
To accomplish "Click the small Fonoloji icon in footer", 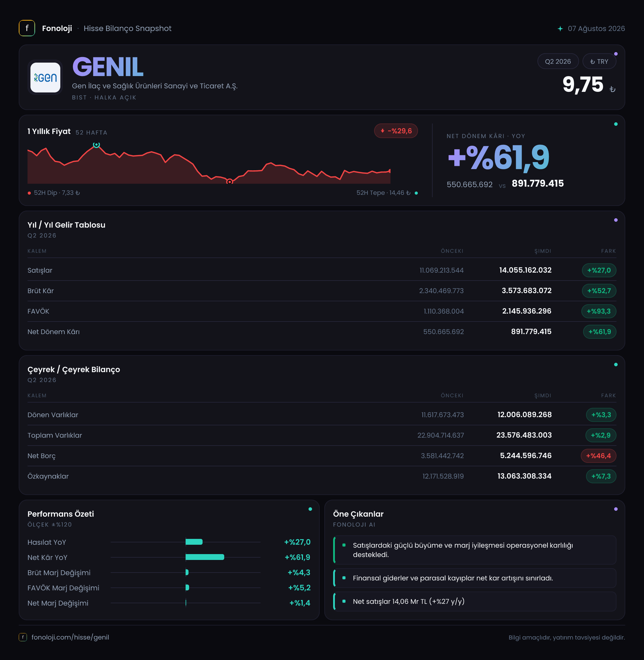I will point(23,637).
